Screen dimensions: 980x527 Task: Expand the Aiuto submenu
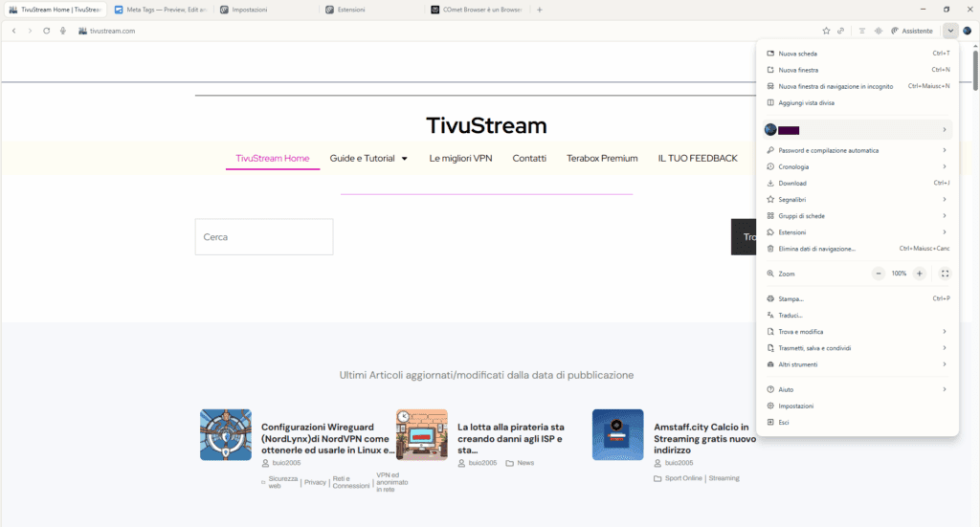(857, 389)
